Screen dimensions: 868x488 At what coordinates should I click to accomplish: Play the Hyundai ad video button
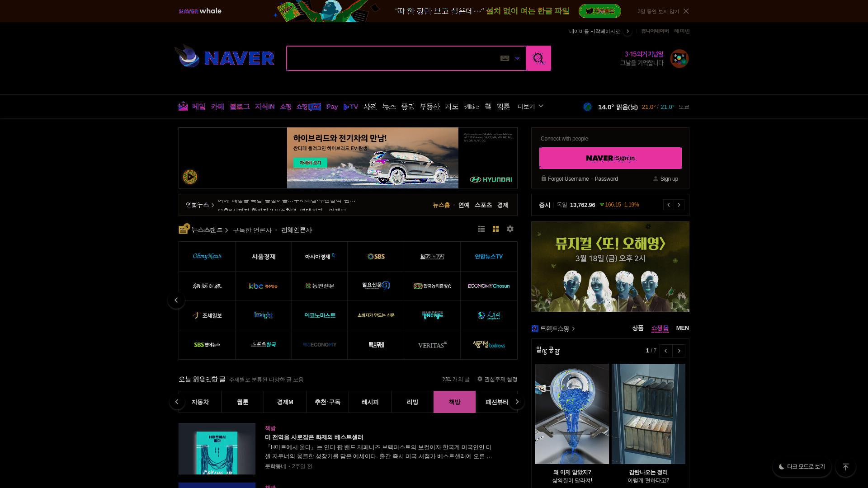190,177
